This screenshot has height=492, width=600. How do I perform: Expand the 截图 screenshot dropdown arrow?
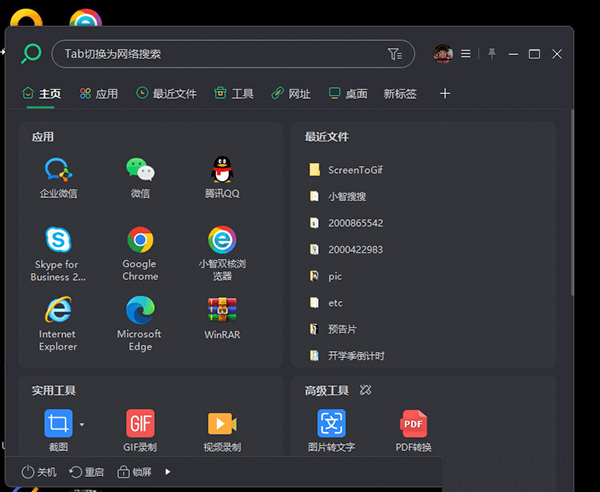coord(82,425)
